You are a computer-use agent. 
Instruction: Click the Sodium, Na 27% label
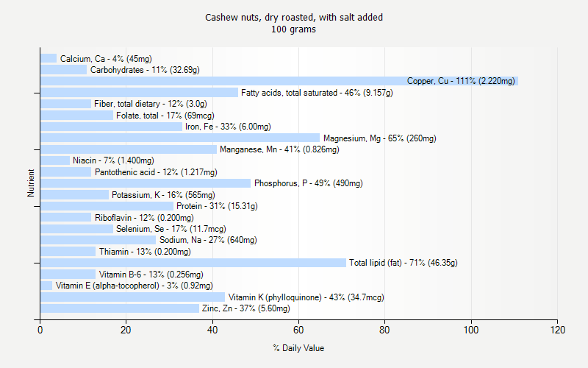208,240
